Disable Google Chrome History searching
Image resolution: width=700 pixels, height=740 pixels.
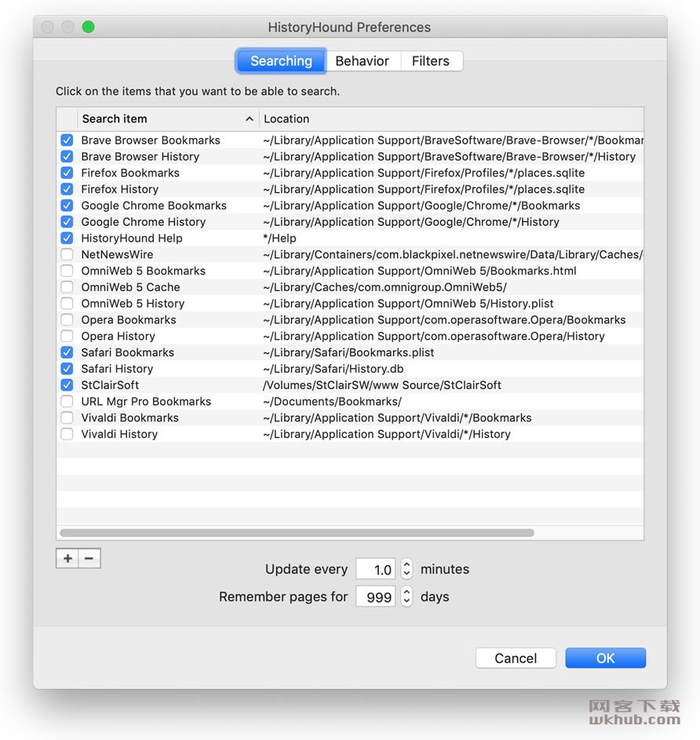click(67, 222)
